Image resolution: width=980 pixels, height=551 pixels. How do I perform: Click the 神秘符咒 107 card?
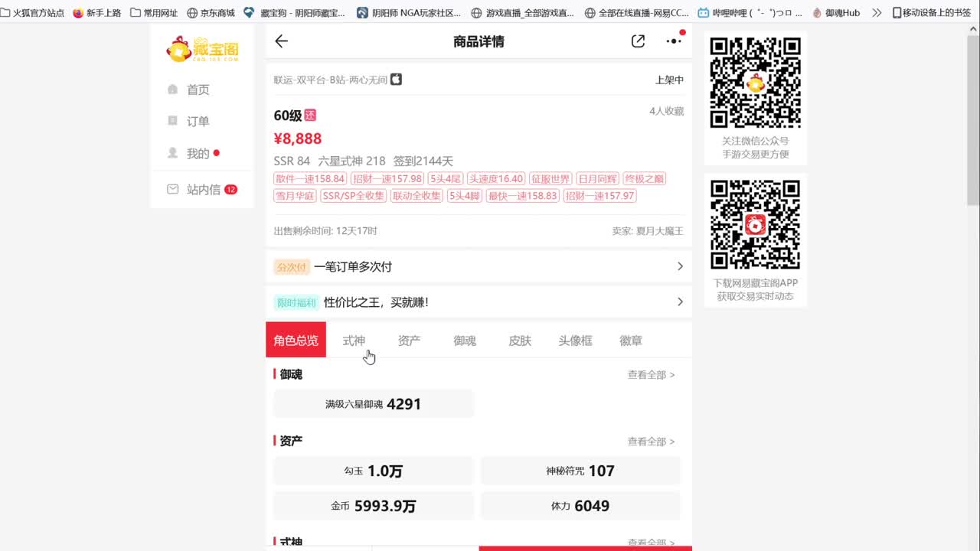(x=580, y=471)
